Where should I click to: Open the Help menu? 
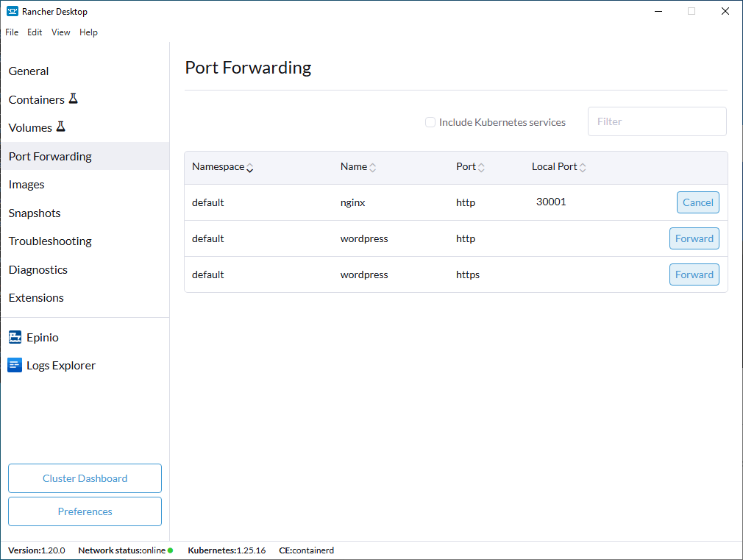[88, 32]
